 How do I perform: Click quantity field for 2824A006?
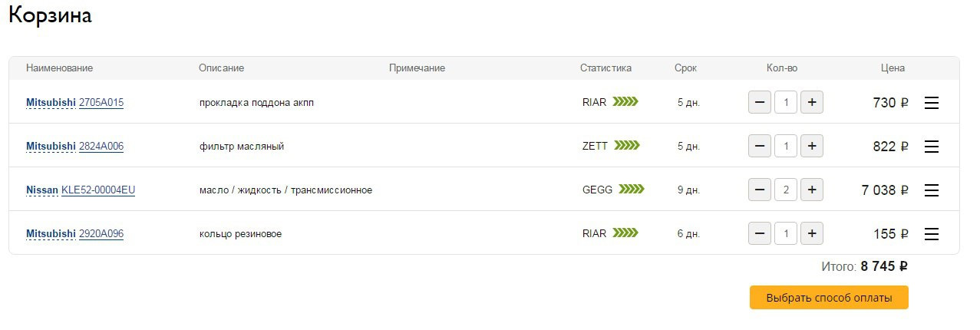pos(786,146)
